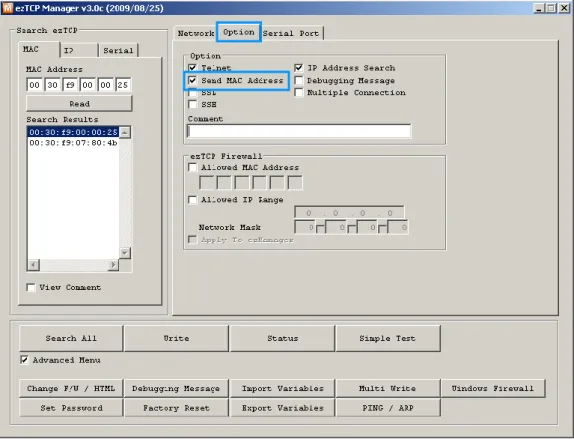
Task: Select result 00:30:f9:07:80:4b
Action: (x=73, y=143)
